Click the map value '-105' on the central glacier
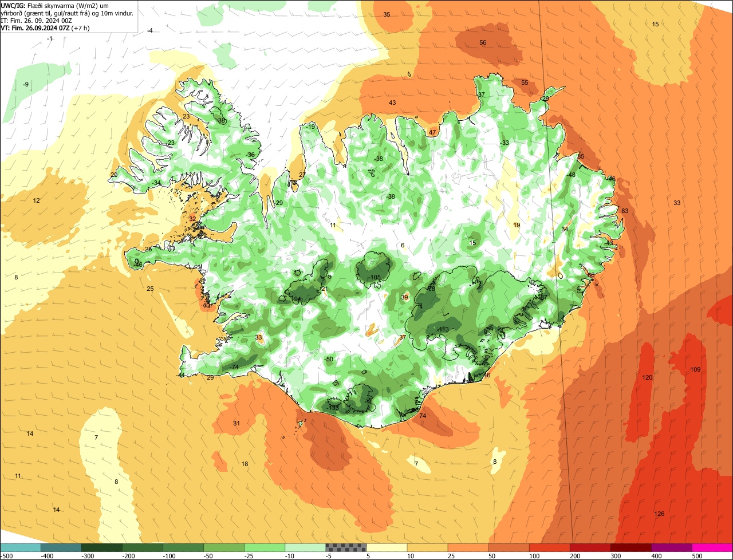Viewport: 733px width, 560px height. [x=375, y=277]
